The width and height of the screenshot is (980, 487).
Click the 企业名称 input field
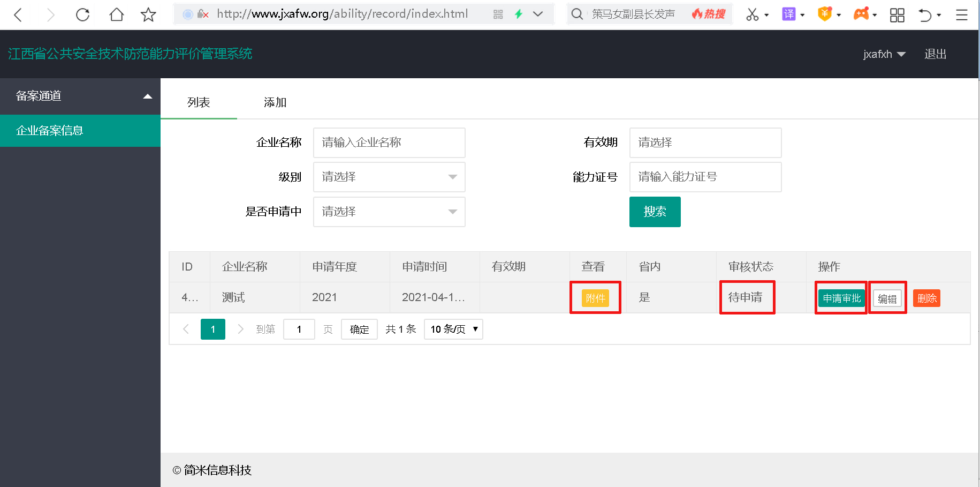[389, 143]
